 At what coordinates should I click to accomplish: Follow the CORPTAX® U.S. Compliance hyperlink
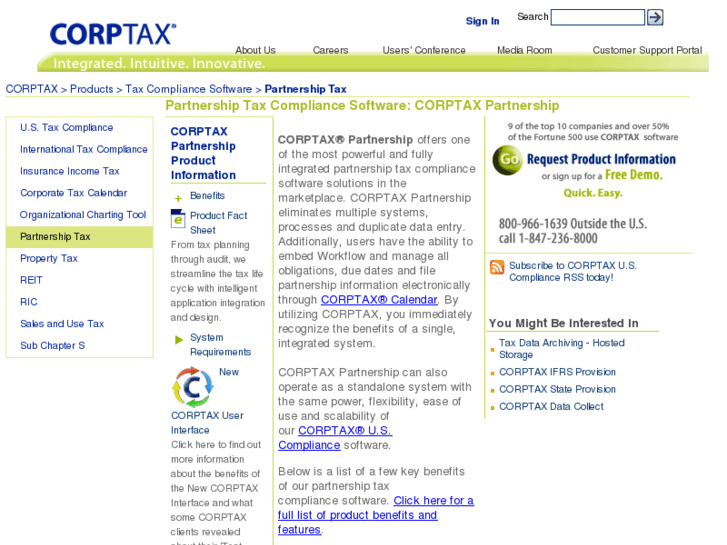coord(335,438)
